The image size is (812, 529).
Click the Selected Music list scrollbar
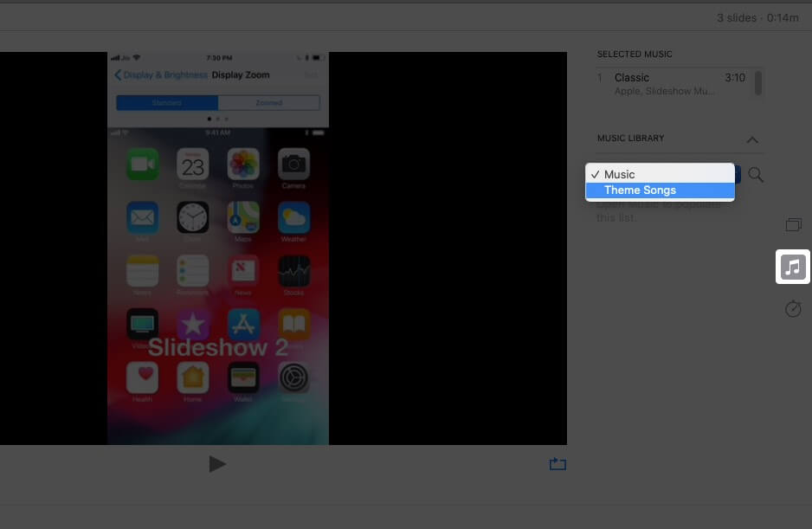coord(758,83)
